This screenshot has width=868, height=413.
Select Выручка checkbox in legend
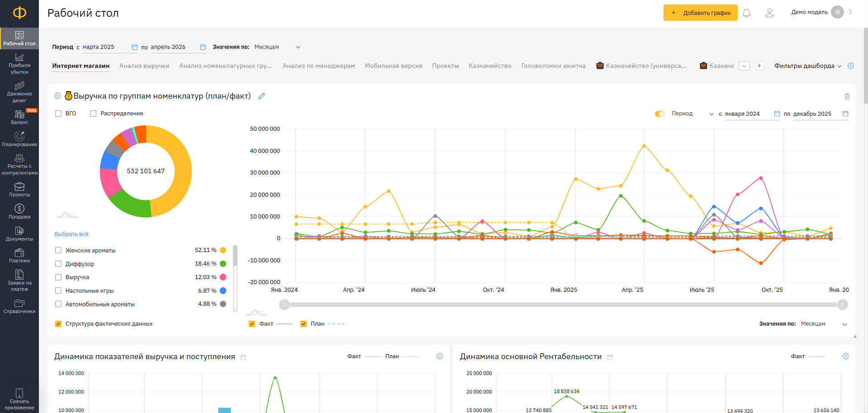click(58, 277)
